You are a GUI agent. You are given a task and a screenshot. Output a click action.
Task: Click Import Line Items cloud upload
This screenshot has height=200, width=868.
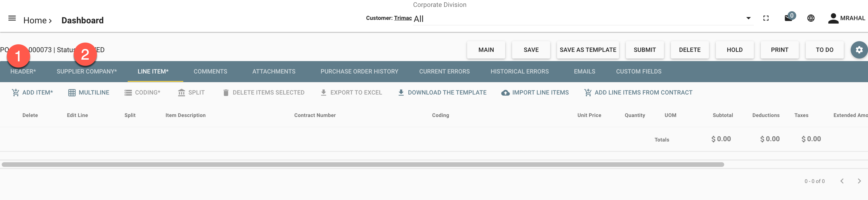(x=535, y=93)
